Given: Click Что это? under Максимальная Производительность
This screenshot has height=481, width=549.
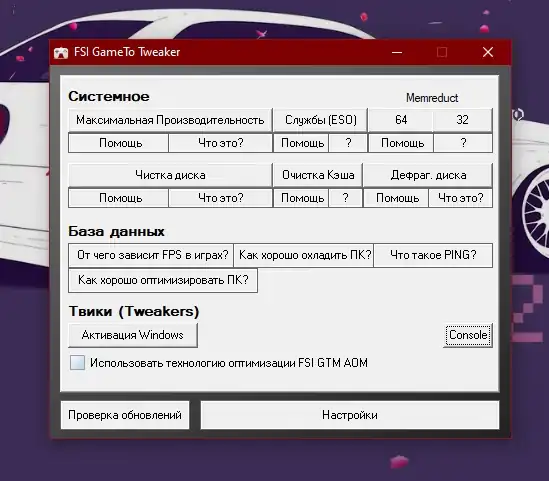Looking at the screenshot, I should pos(220,143).
